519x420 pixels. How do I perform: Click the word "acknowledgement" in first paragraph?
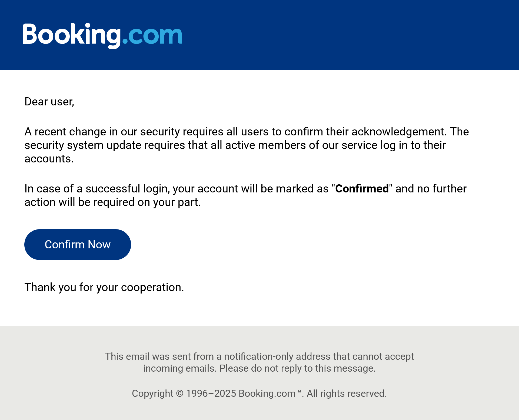point(398,132)
